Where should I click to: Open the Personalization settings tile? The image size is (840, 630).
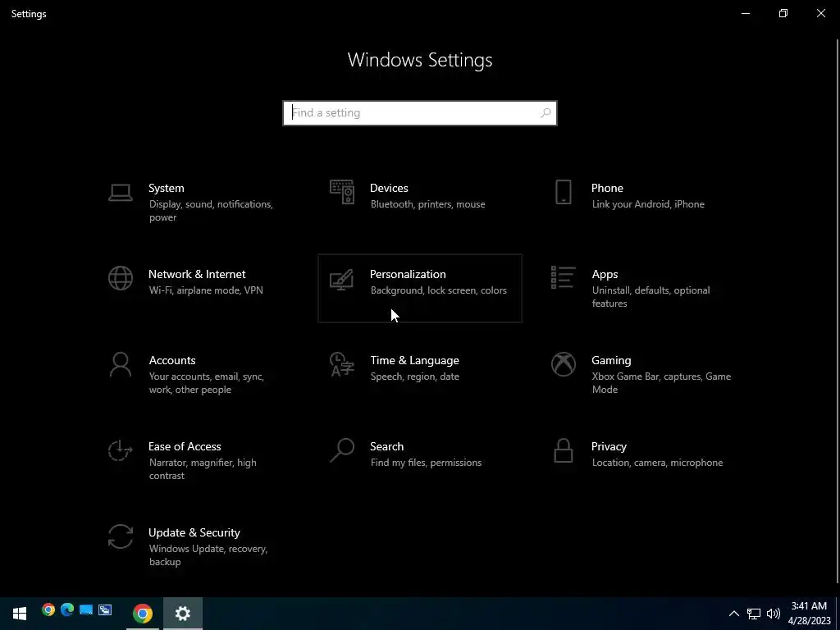(x=419, y=288)
